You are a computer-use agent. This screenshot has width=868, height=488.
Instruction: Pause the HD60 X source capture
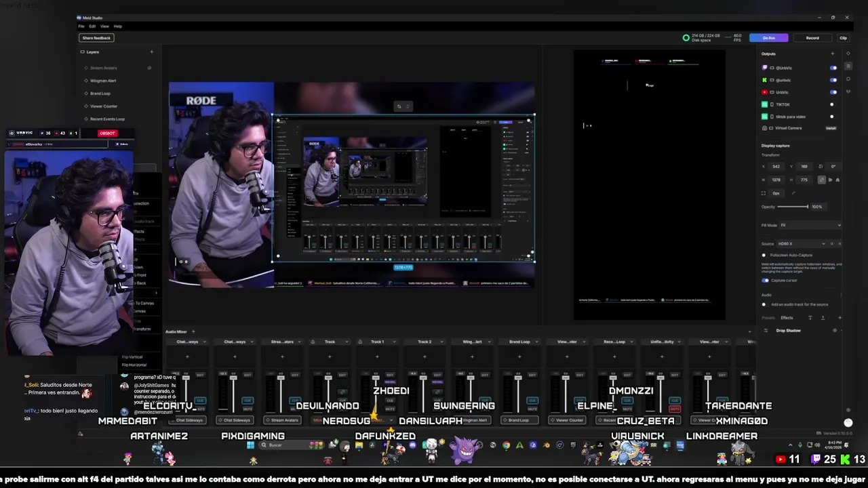(831, 243)
